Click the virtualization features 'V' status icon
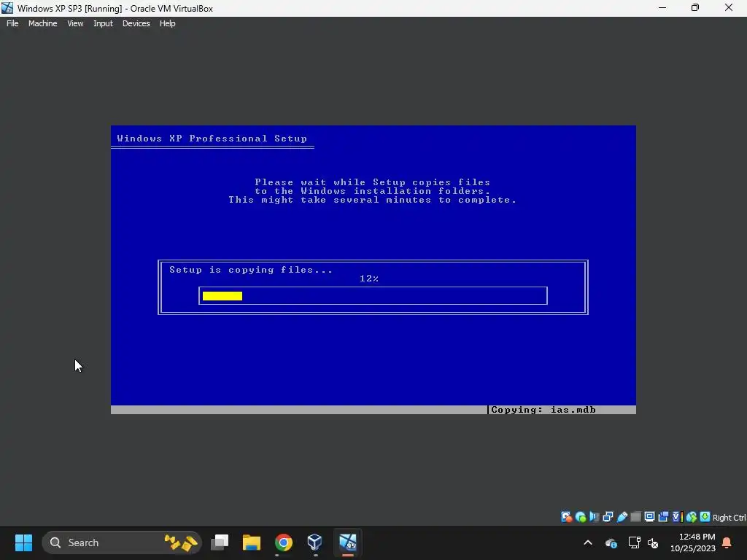This screenshot has height=560, width=747. point(677,517)
